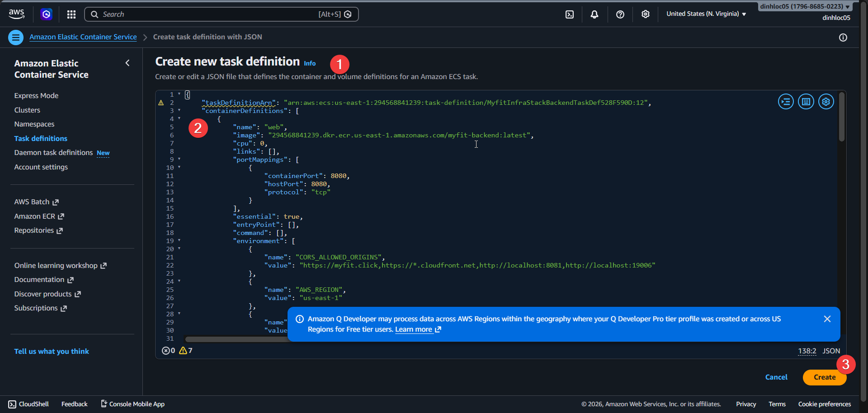Launch CloudShell from the top navigation bar

(569, 14)
